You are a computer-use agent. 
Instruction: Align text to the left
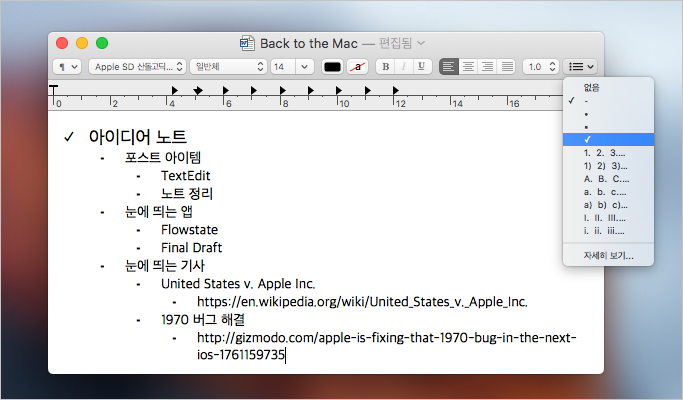click(x=449, y=67)
